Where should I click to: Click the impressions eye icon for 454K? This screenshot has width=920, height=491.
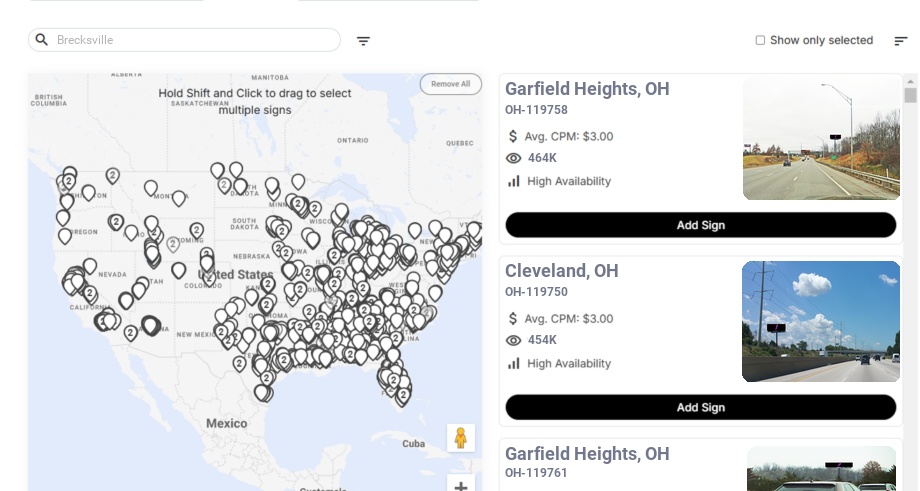(x=514, y=340)
